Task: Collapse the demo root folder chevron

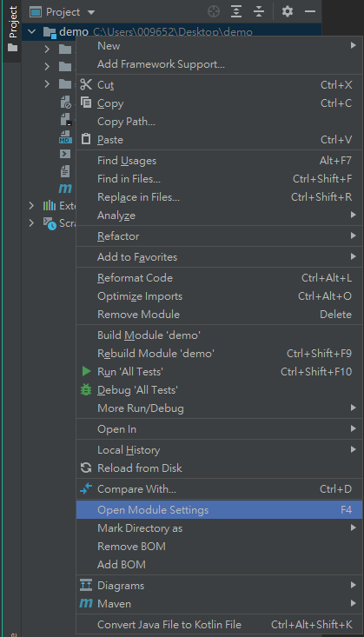Action: [32, 31]
